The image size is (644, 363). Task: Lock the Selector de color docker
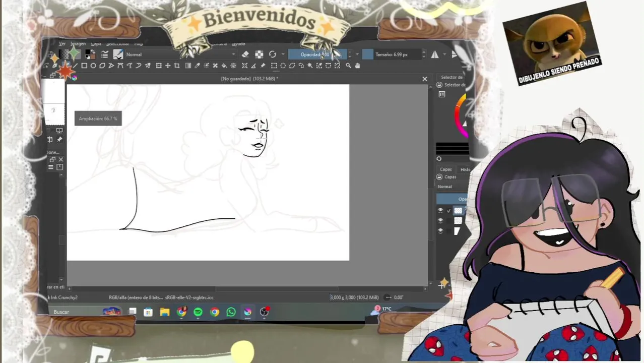439,85
